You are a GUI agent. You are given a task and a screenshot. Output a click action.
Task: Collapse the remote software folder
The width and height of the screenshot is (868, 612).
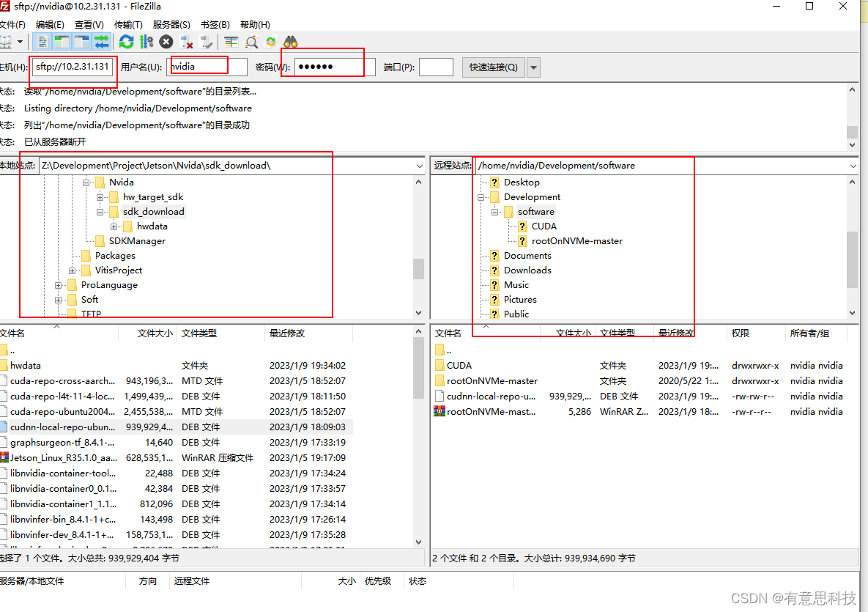[494, 212]
